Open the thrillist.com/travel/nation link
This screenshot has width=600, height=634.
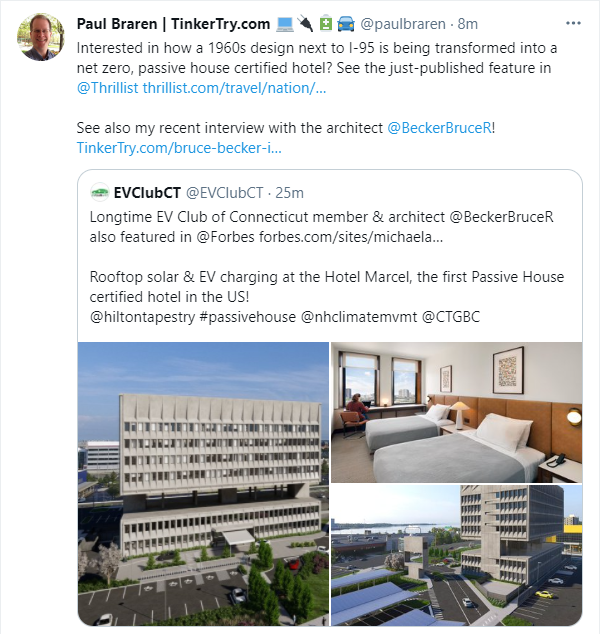[234, 88]
